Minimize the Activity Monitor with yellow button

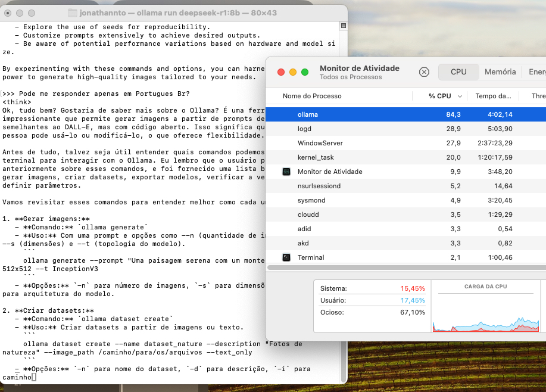click(293, 72)
